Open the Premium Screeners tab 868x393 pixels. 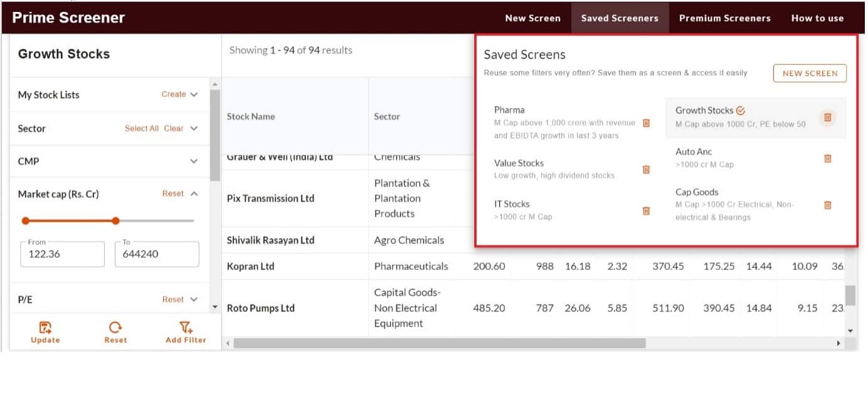coord(725,18)
